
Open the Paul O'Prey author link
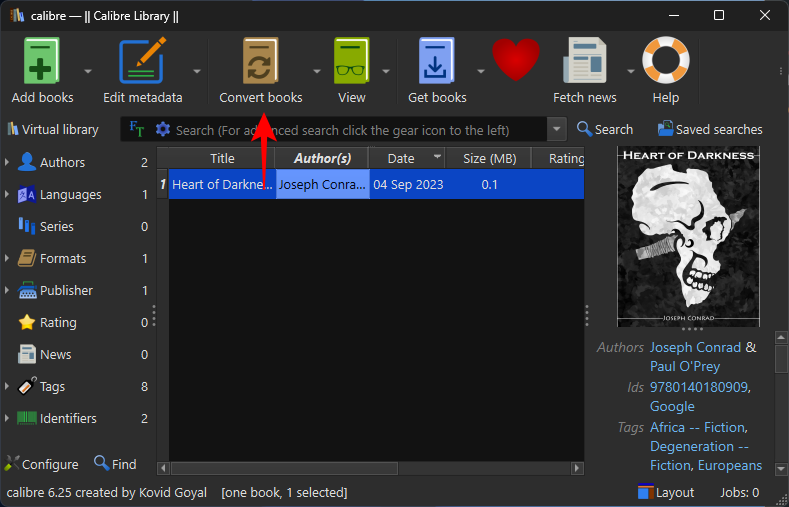(685, 366)
